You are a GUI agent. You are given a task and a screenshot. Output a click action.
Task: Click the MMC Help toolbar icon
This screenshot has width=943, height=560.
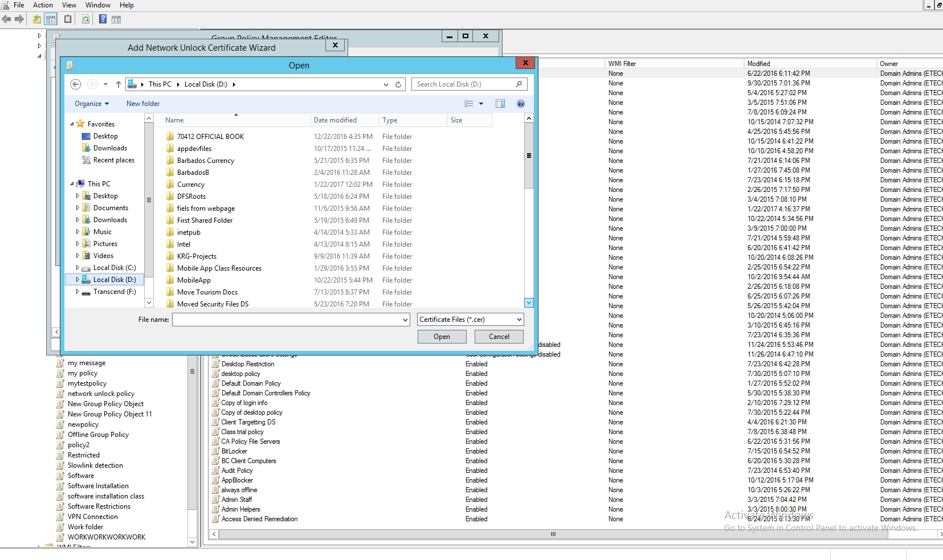(x=103, y=19)
